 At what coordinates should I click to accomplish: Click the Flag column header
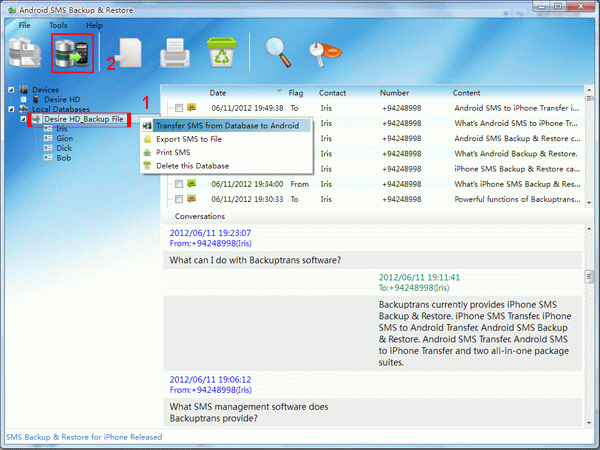296,93
